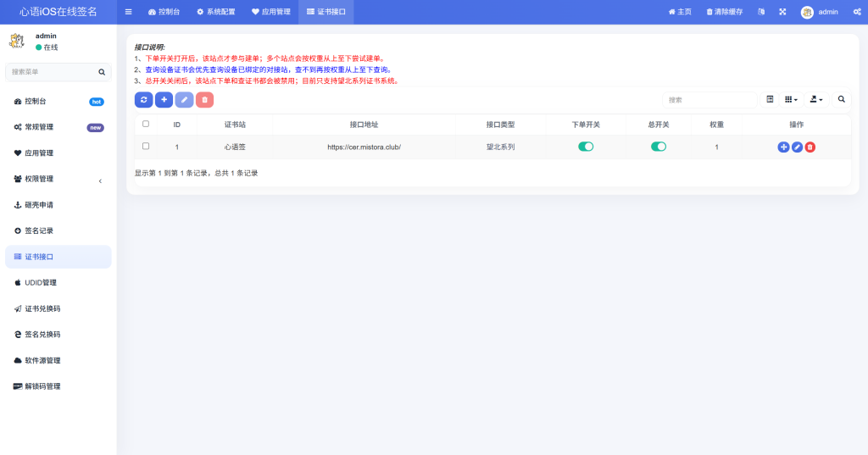The width and height of the screenshot is (868, 455).
Task: Click the edit pencil toolbar button
Action: pyautogui.click(x=184, y=100)
